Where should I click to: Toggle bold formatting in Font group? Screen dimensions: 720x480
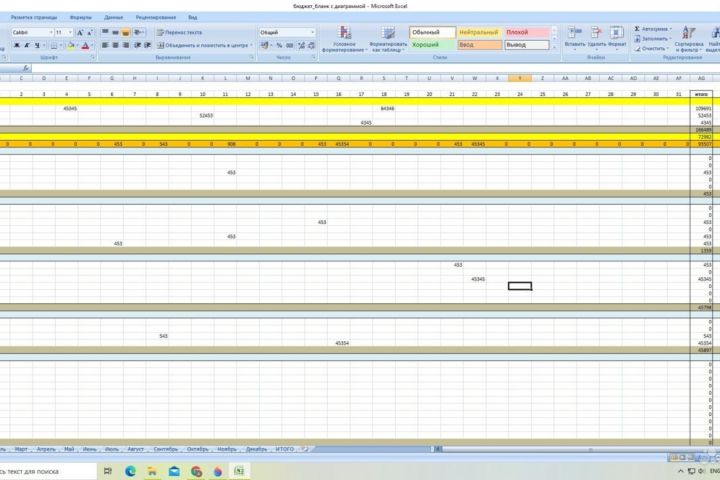(17, 45)
